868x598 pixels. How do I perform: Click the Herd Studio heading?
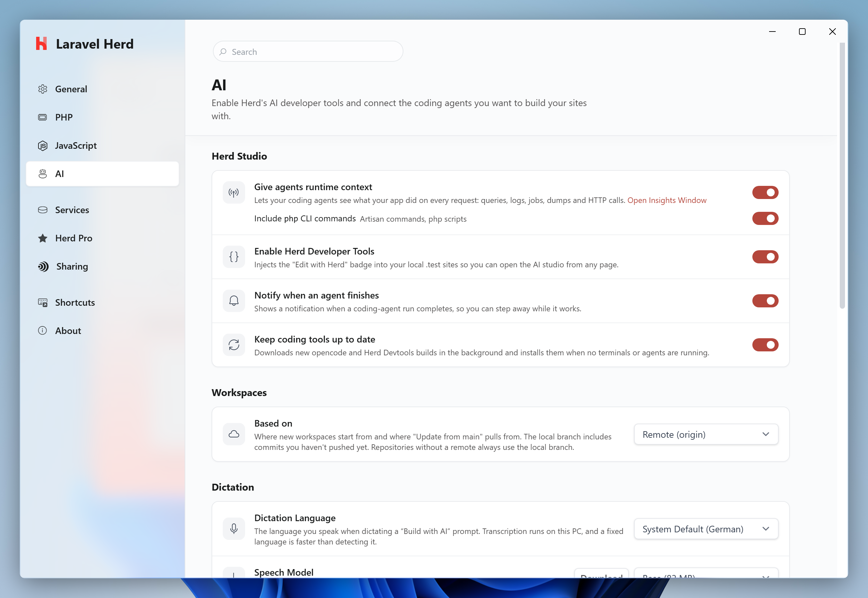(239, 156)
